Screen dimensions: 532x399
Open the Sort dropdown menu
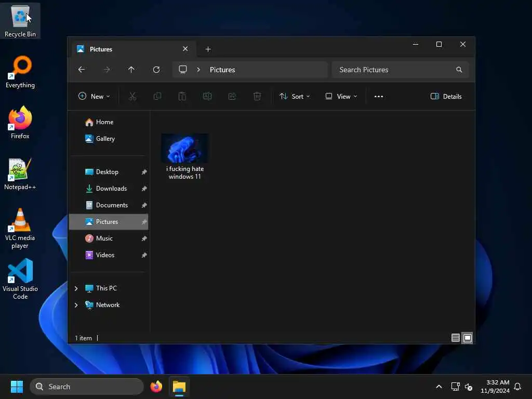pyautogui.click(x=295, y=96)
